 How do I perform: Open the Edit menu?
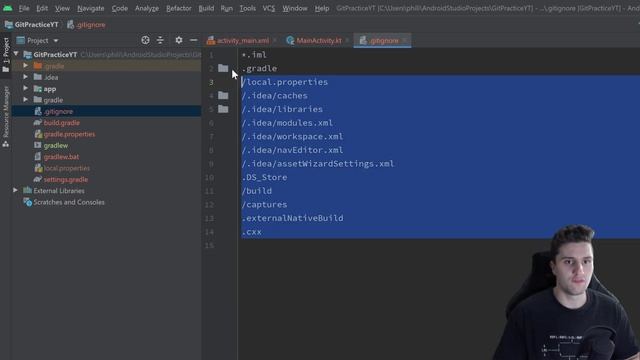click(x=42, y=8)
